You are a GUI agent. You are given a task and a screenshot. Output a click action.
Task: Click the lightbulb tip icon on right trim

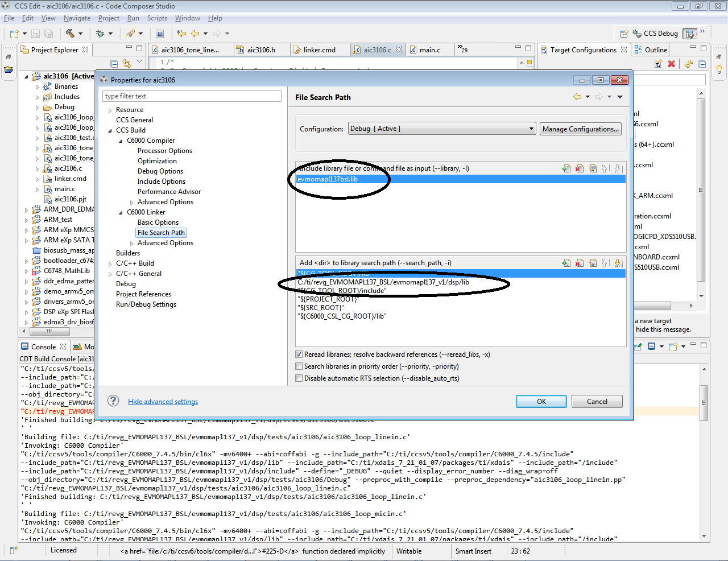(x=719, y=70)
